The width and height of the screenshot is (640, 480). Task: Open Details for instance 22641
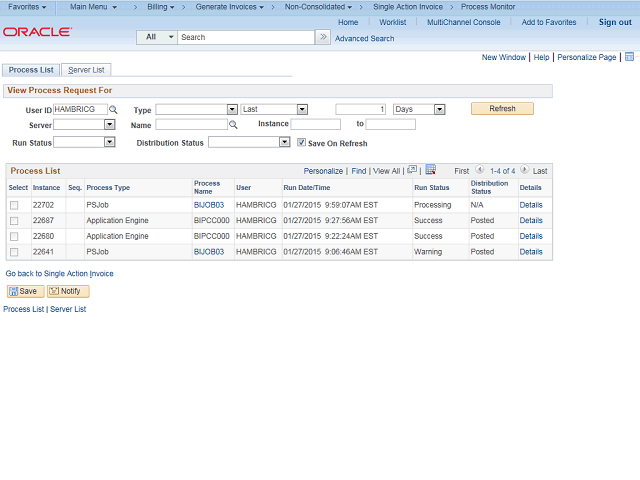(531, 252)
